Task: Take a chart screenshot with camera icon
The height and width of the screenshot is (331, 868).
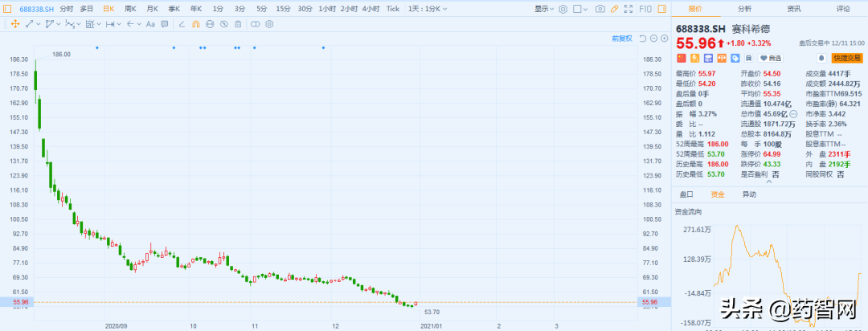Action: point(600,9)
